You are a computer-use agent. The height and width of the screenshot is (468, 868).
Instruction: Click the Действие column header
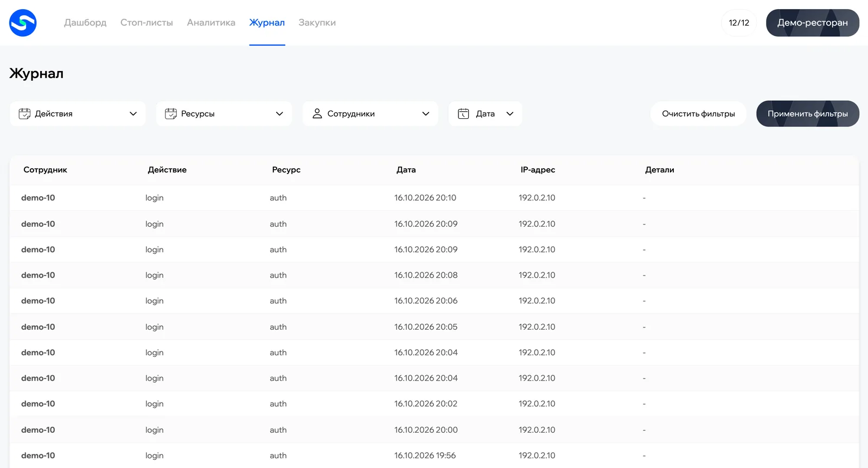tap(167, 170)
